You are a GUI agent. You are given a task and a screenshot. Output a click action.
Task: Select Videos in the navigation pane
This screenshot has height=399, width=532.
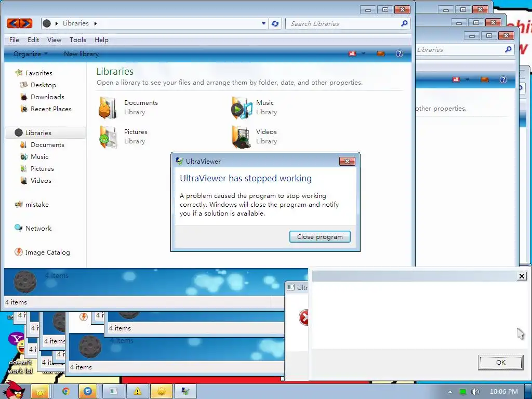click(x=41, y=180)
